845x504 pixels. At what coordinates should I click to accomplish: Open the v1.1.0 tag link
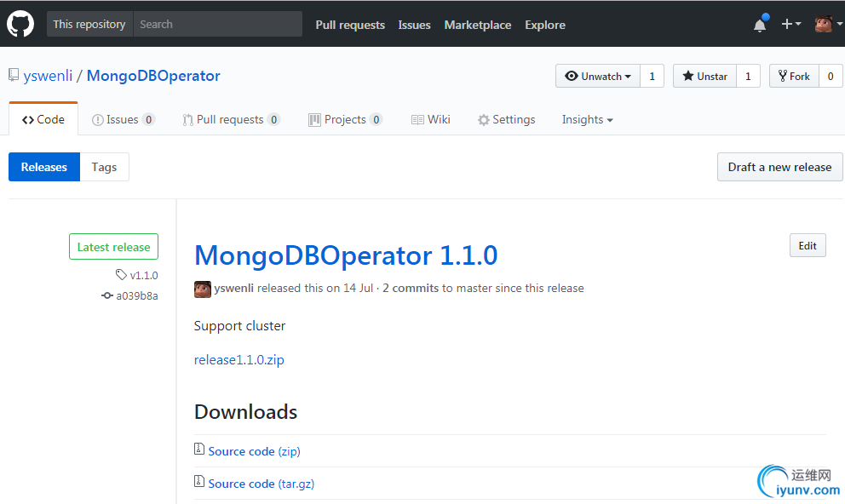144,275
